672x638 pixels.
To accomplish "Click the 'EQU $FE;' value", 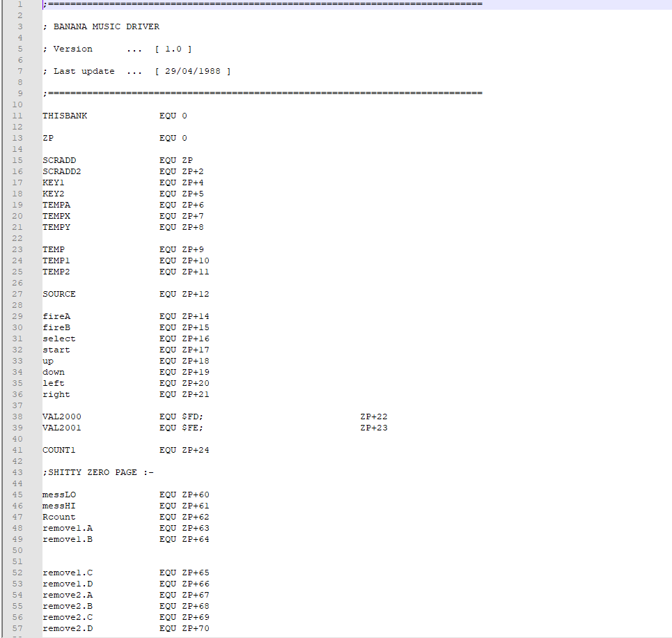I will [x=181, y=428].
